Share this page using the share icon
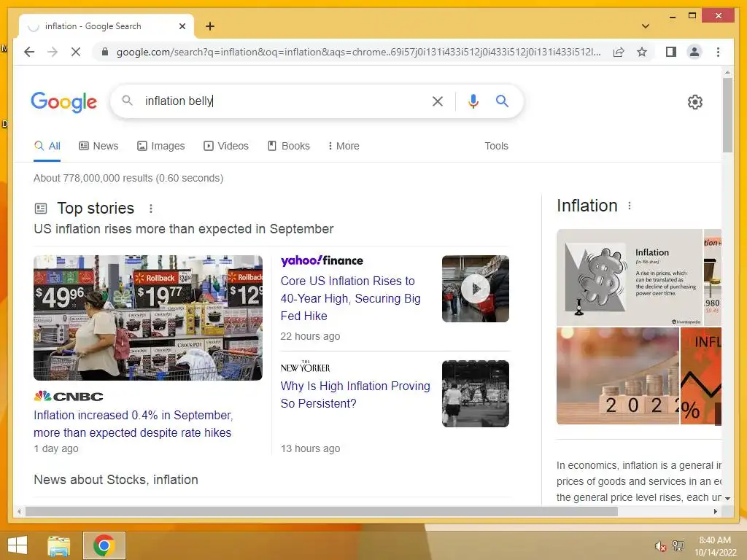Screen dimensions: 747x560 619,52
